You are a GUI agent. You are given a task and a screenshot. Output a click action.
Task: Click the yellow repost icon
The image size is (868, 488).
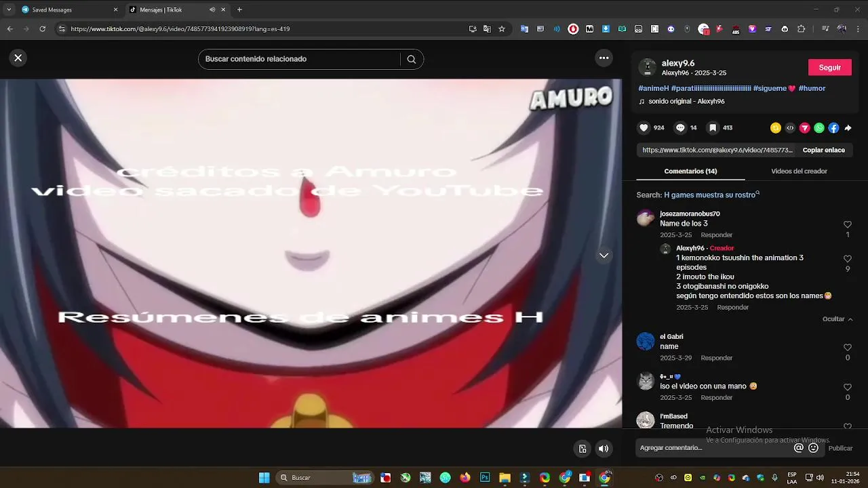[x=776, y=127]
